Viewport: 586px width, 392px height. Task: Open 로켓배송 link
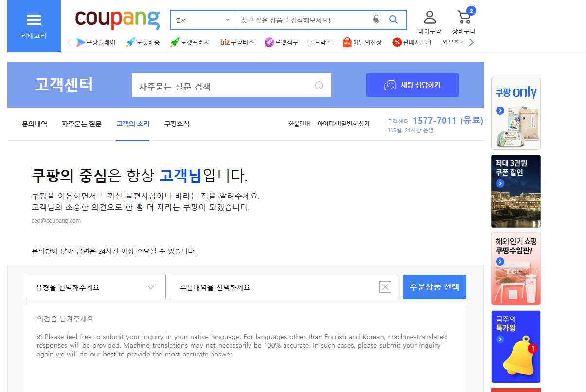click(x=142, y=42)
